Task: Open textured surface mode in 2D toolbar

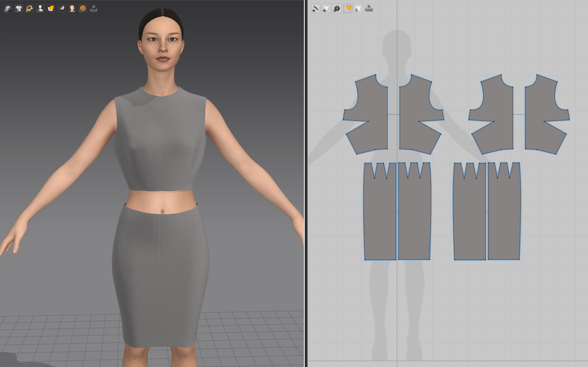Action: pyautogui.click(x=348, y=8)
